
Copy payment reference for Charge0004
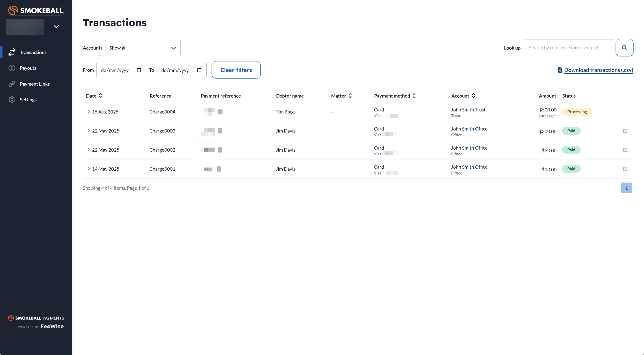(x=220, y=111)
